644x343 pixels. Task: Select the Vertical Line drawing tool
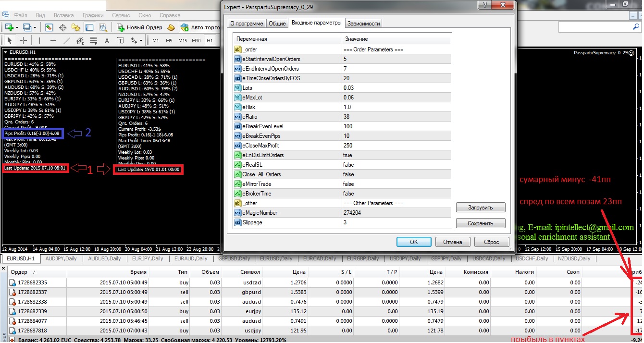[39, 40]
